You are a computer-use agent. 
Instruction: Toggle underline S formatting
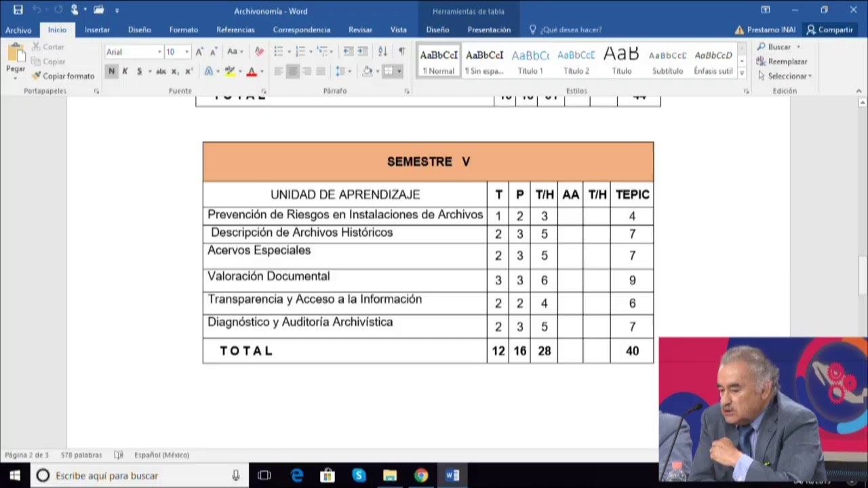tap(139, 71)
